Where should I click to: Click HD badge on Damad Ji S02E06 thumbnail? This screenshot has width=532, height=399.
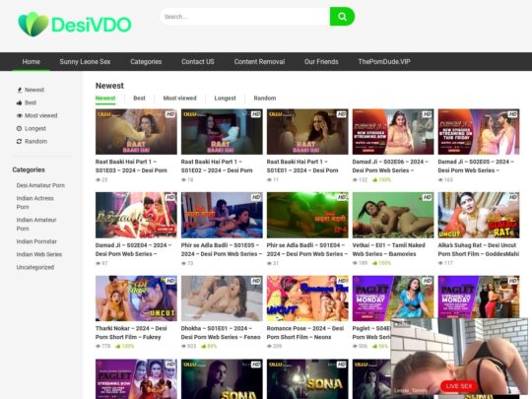point(428,114)
